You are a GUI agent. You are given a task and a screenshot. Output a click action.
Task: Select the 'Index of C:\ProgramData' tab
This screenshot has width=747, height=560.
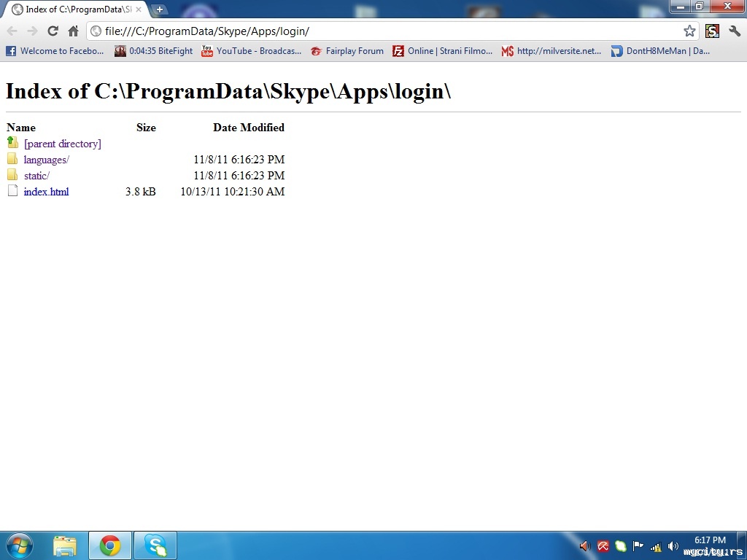[76, 9]
